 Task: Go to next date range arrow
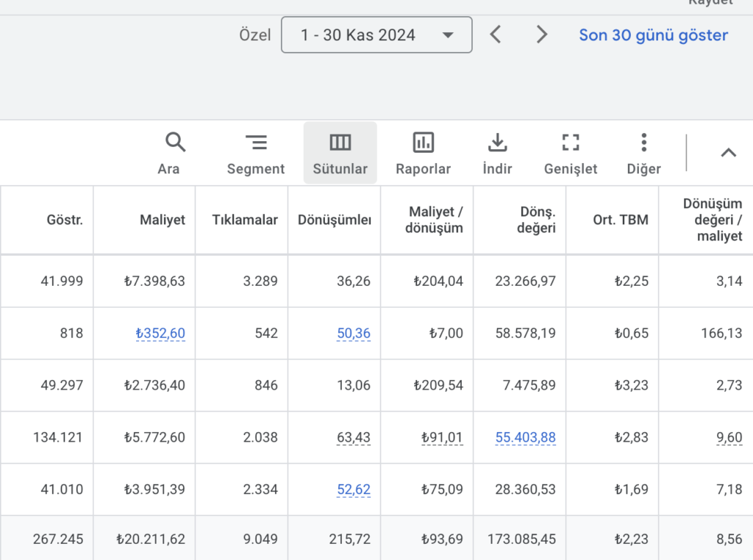(x=542, y=35)
